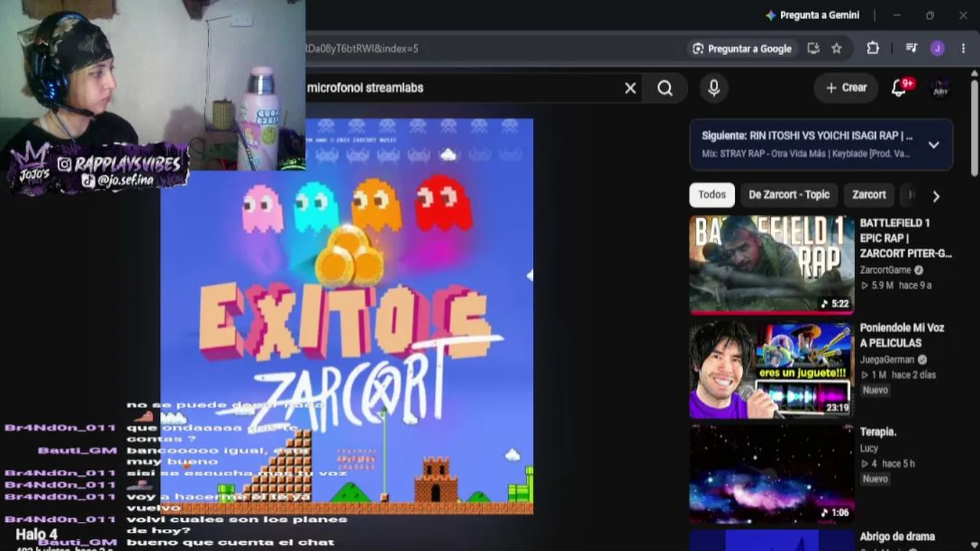
Task: Start voice search with the microphone
Action: pyautogui.click(x=714, y=88)
